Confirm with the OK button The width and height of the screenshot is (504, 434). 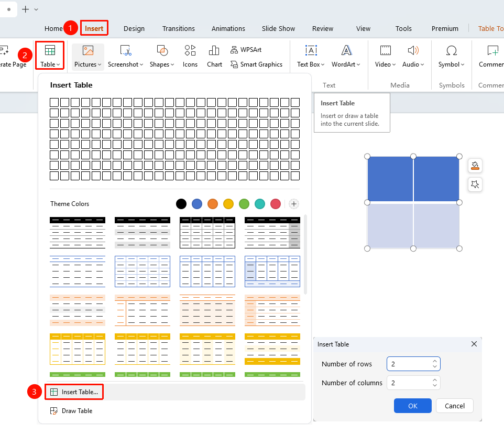point(413,406)
